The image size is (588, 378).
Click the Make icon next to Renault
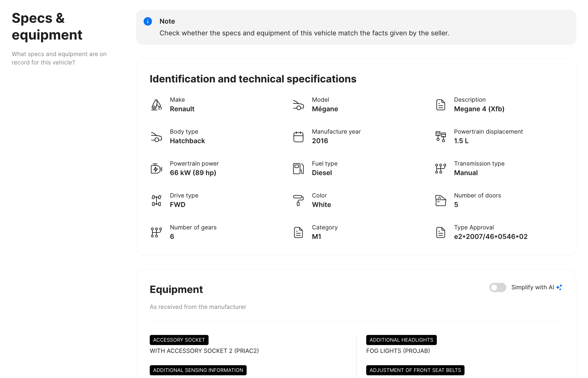[x=156, y=105]
